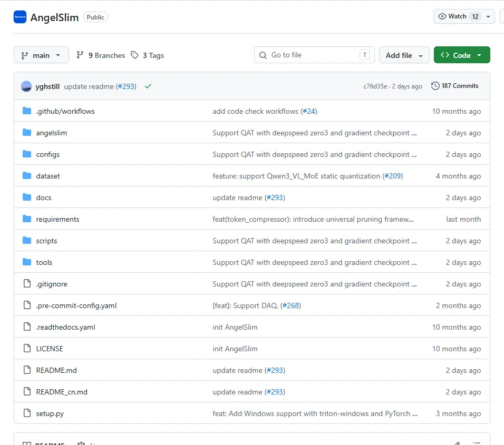The image size is (504, 445).
Task: Click '10 months ago' in the .readthedocs.yaml row
Action: [x=457, y=327]
